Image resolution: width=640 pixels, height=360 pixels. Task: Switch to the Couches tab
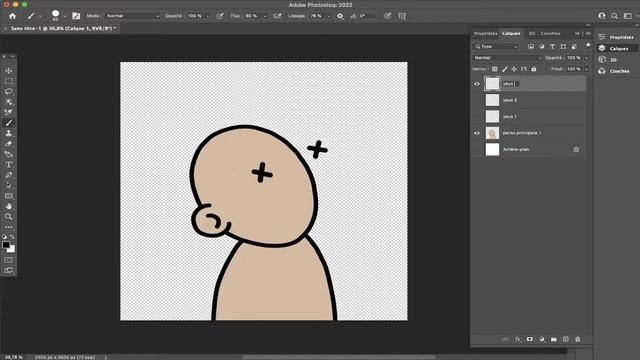pos(550,33)
